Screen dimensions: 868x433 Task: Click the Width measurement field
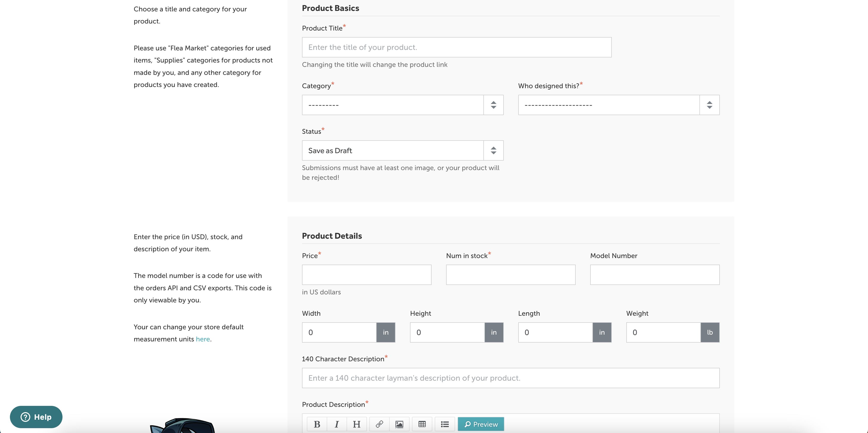click(x=339, y=332)
